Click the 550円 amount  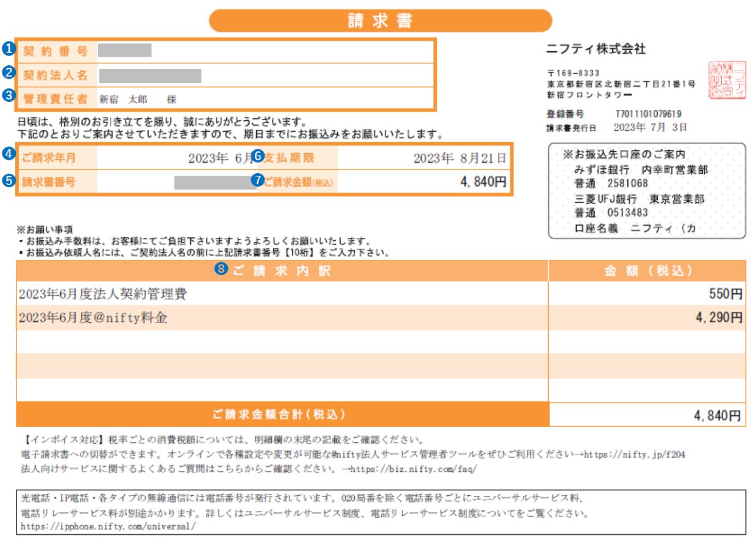pos(726,294)
